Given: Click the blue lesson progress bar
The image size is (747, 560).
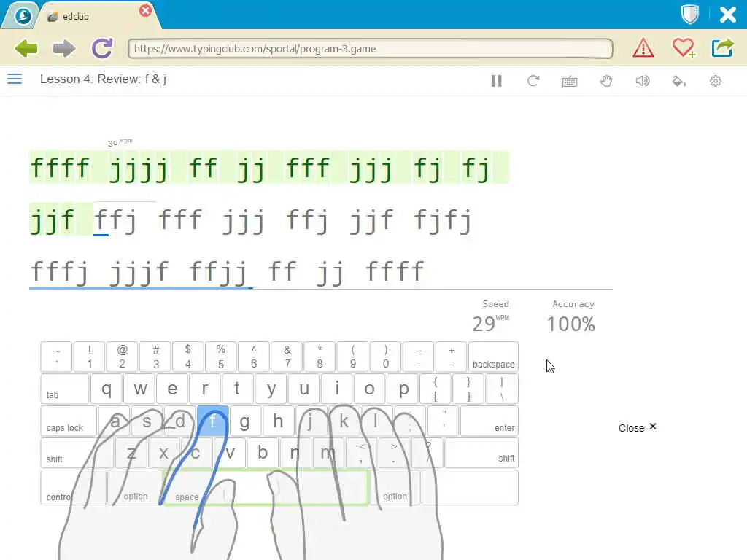Looking at the screenshot, I should [141, 288].
